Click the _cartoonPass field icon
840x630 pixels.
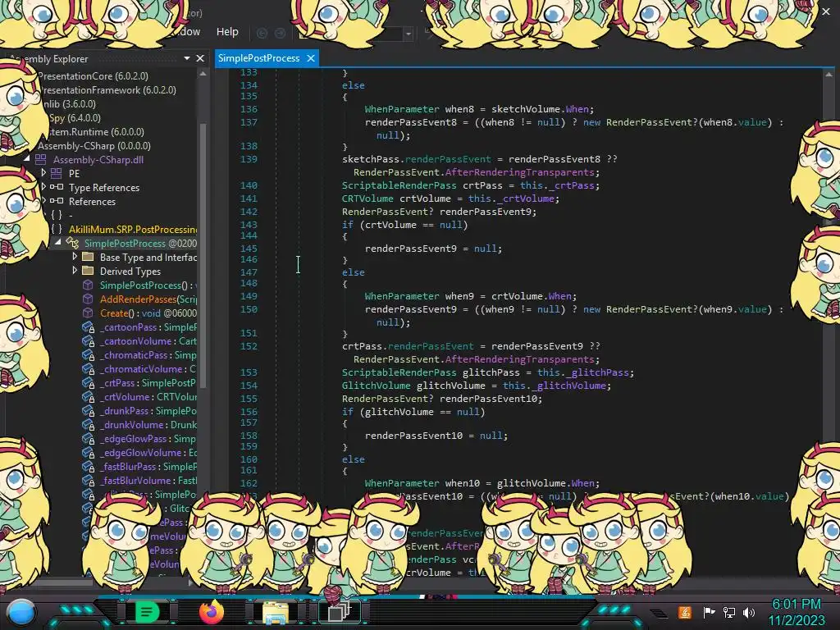point(89,326)
